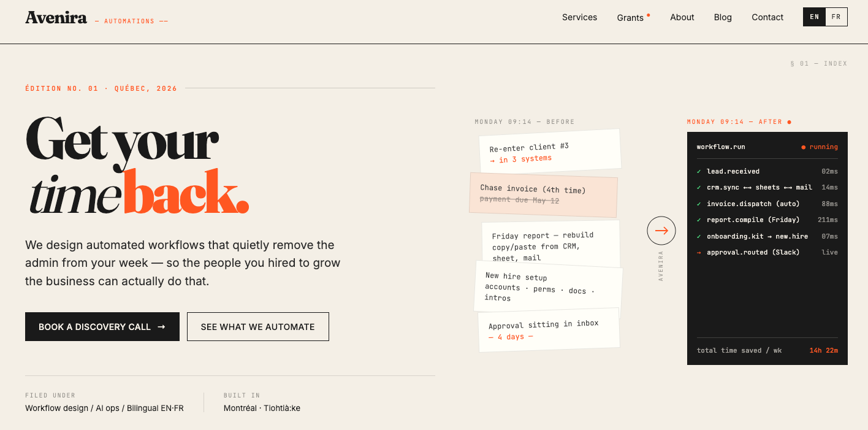868x430 pixels.
Task: Open the Contact page
Action: tap(767, 17)
